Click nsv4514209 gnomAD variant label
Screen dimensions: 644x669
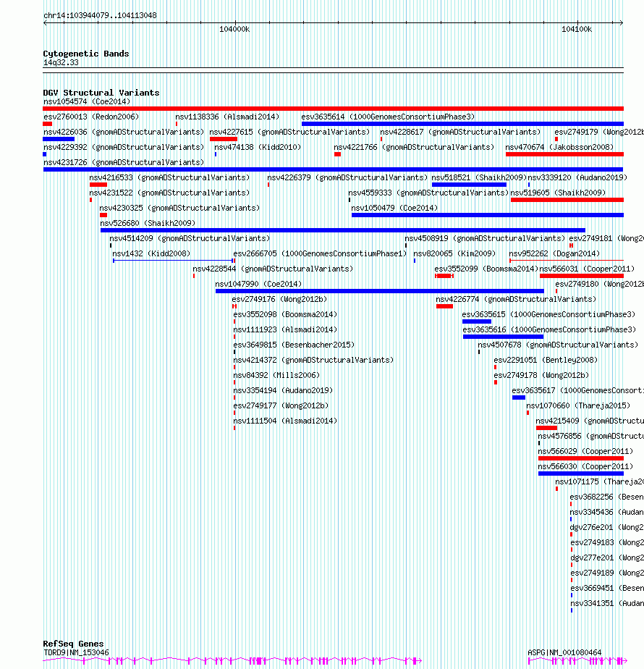190,238
